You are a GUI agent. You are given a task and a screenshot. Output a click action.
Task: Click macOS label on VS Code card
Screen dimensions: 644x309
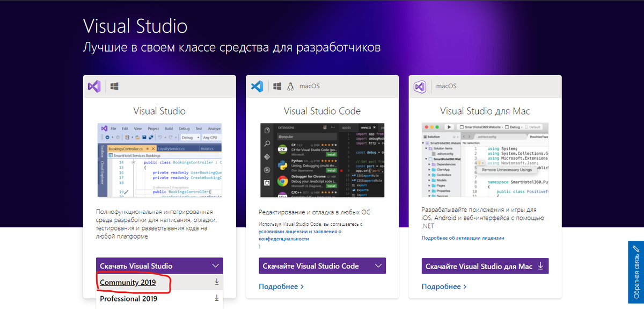(310, 86)
